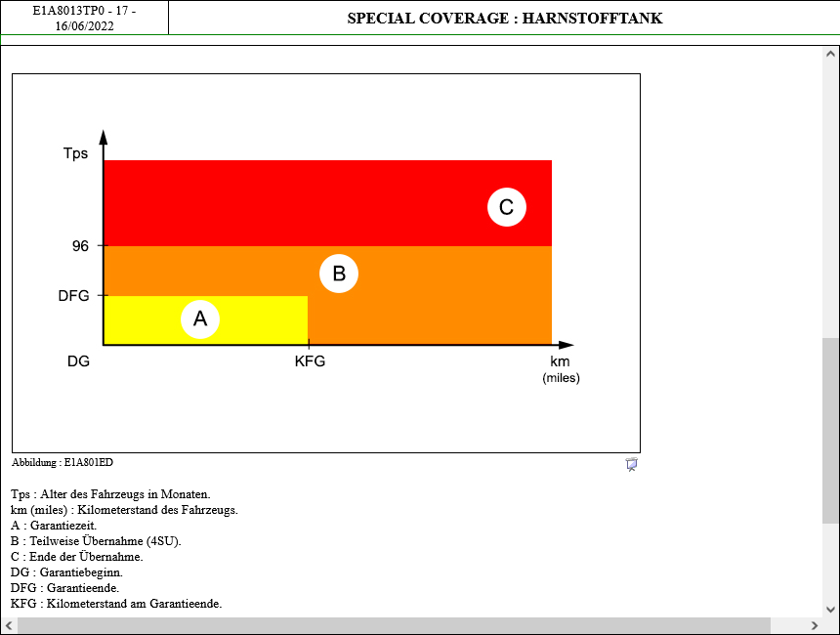Click the white circle labeled B

pos(339,274)
